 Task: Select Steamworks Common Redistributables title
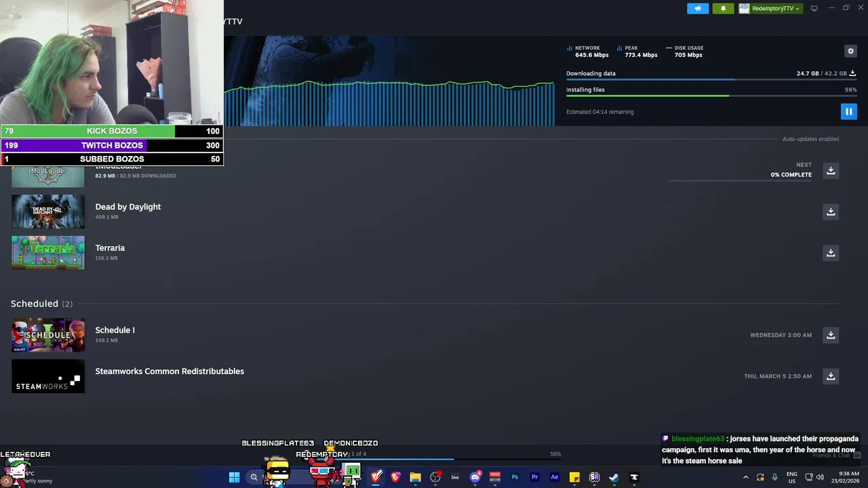pos(170,371)
